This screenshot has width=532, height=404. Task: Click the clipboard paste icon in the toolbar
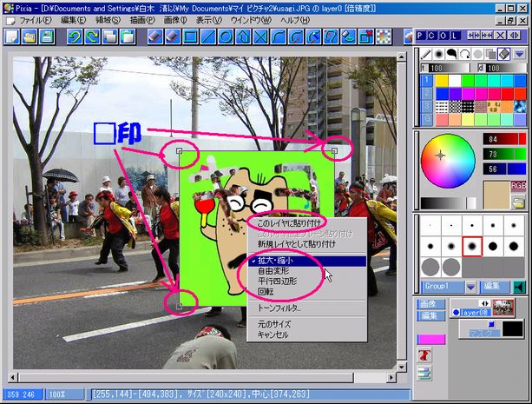[128, 36]
